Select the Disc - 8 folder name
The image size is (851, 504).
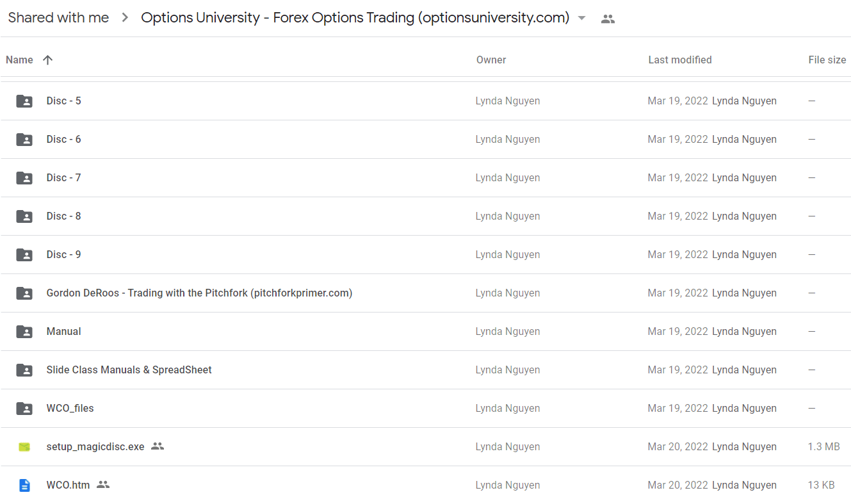point(64,216)
